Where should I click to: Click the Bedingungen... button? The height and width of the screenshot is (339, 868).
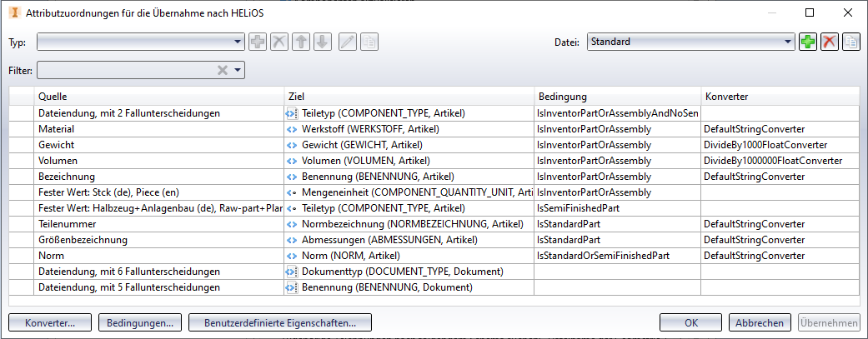[x=140, y=322]
